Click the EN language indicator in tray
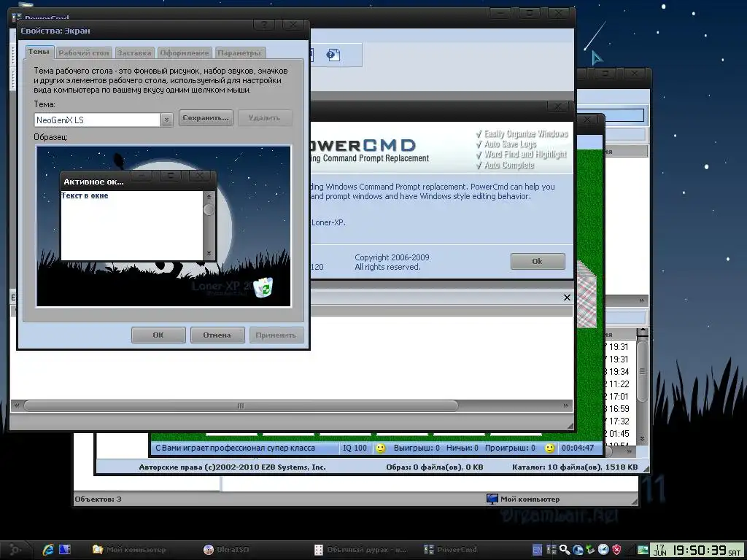The height and width of the screenshot is (560, 747). tap(538, 550)
